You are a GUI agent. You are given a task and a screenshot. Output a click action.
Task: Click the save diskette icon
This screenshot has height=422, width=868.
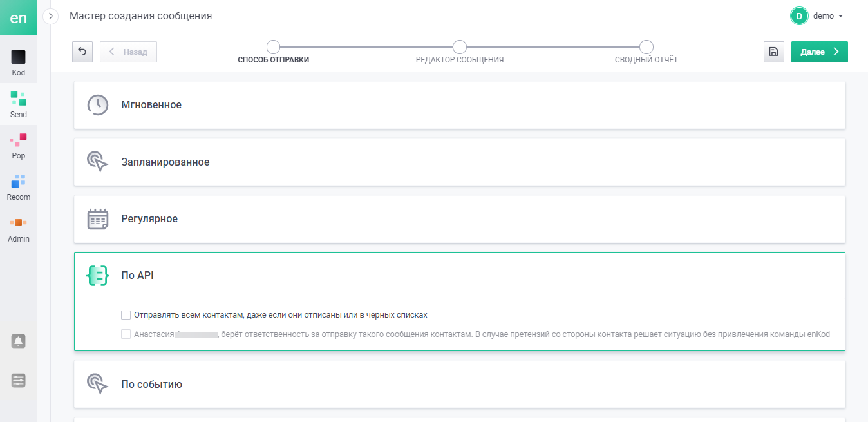(774, 52)
